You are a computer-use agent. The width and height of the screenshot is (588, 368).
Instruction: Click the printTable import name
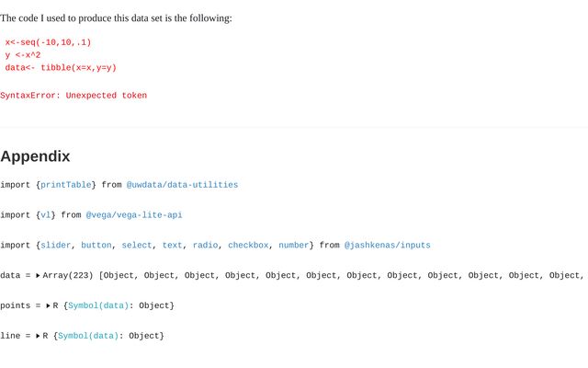point(65,185)
